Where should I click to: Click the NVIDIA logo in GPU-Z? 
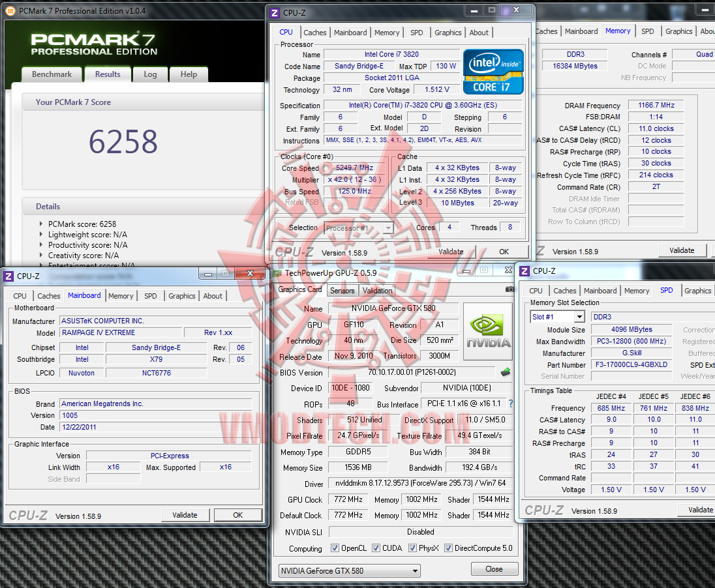(488, 332)
